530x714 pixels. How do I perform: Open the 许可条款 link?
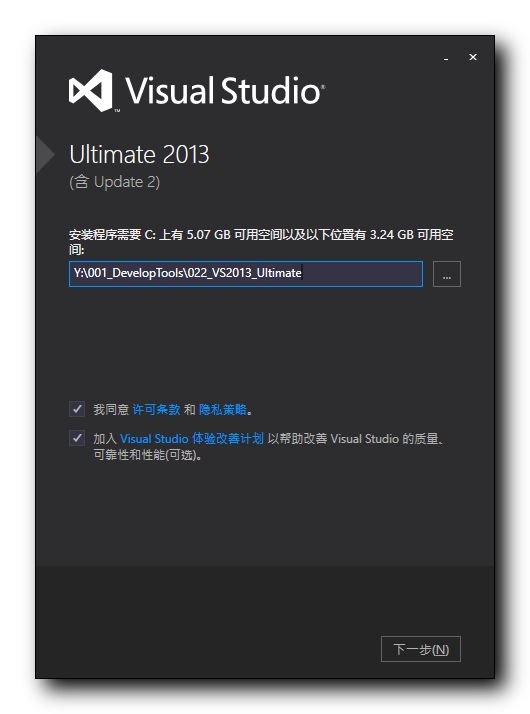tap(156, 409)
